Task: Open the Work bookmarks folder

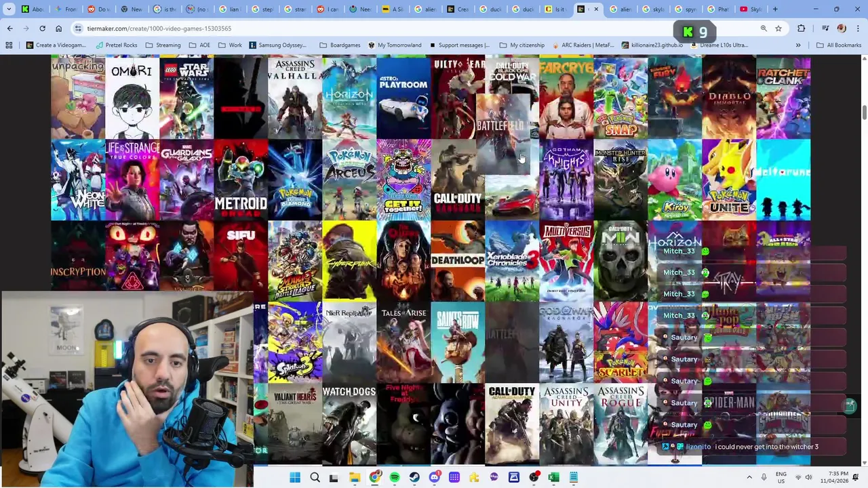Action: 230,45
